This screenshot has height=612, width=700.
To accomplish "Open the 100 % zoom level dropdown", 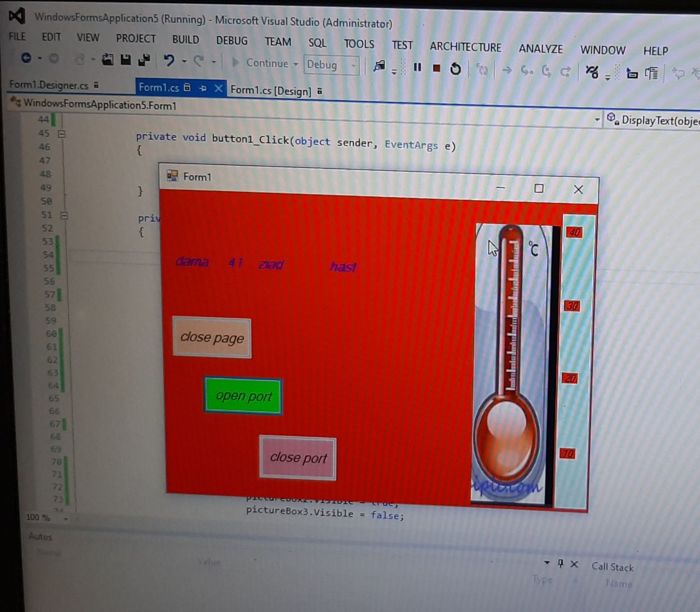I will click(66, 518).
